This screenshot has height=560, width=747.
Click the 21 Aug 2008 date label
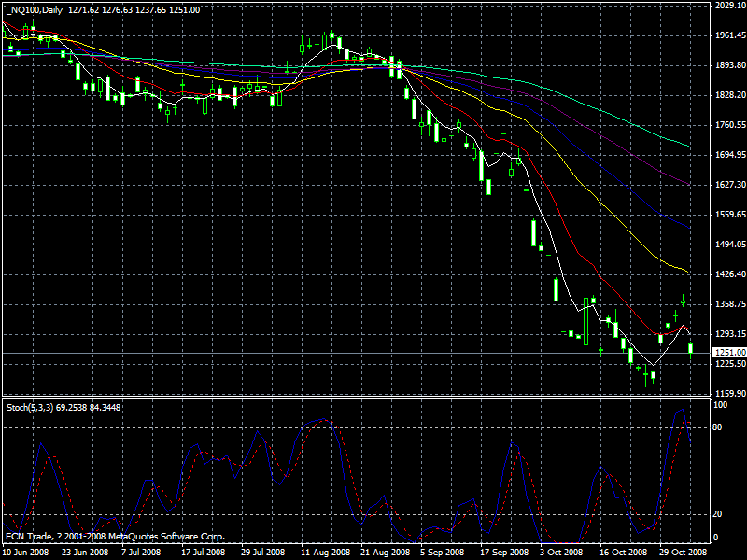coord(385,553)
